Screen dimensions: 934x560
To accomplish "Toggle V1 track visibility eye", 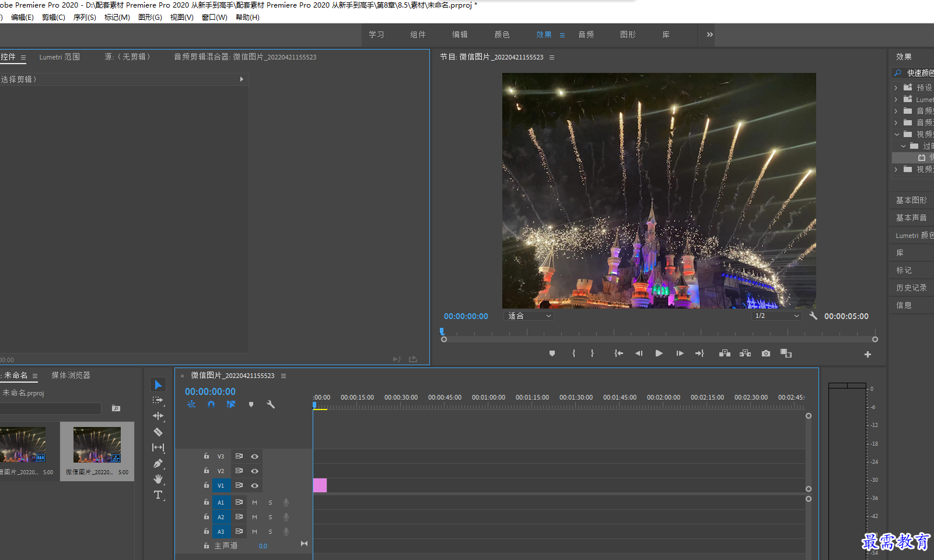I will click(254, 485).
